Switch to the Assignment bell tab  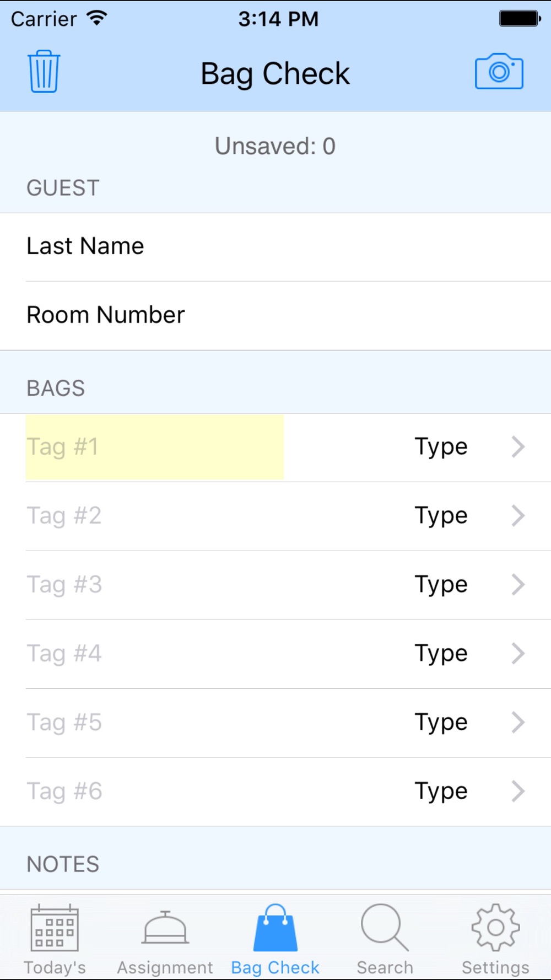tap(165, 929)
